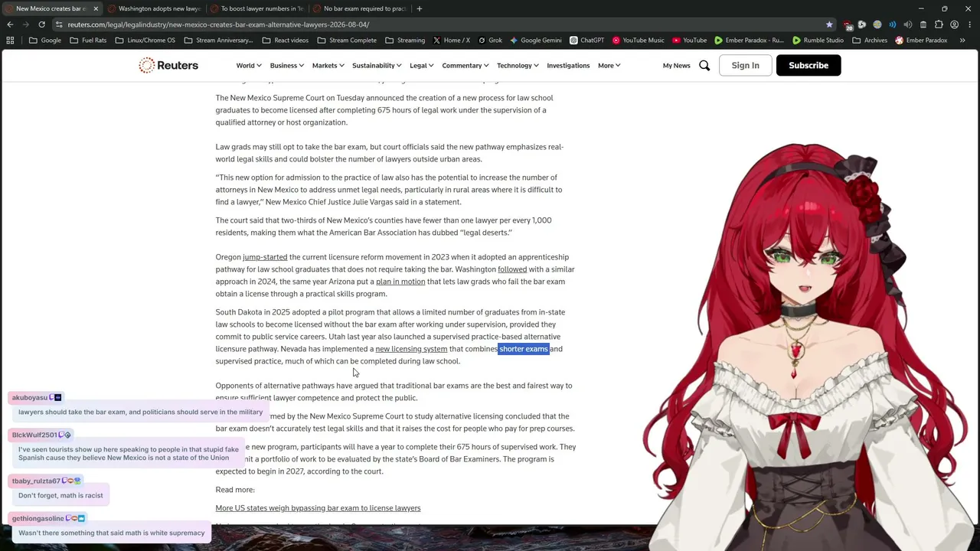Open the Stream Complete bookmark folder
This screenshot has width=980, height=551.
click(x=347, y=41)
